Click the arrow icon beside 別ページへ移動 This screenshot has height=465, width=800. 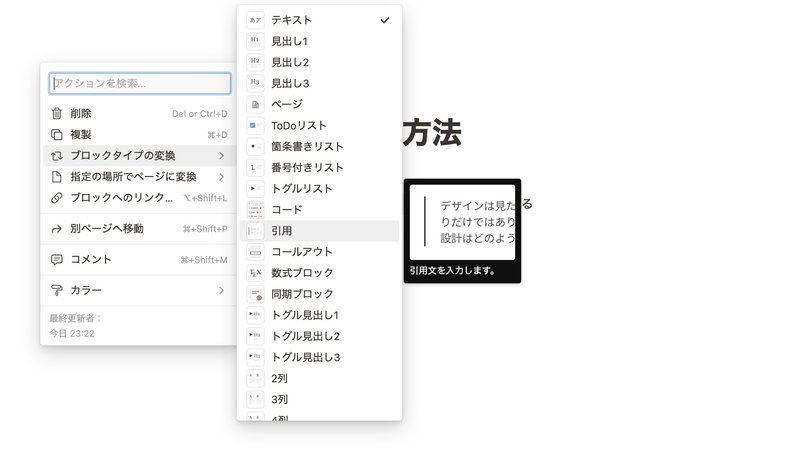[x=57, y=229]
